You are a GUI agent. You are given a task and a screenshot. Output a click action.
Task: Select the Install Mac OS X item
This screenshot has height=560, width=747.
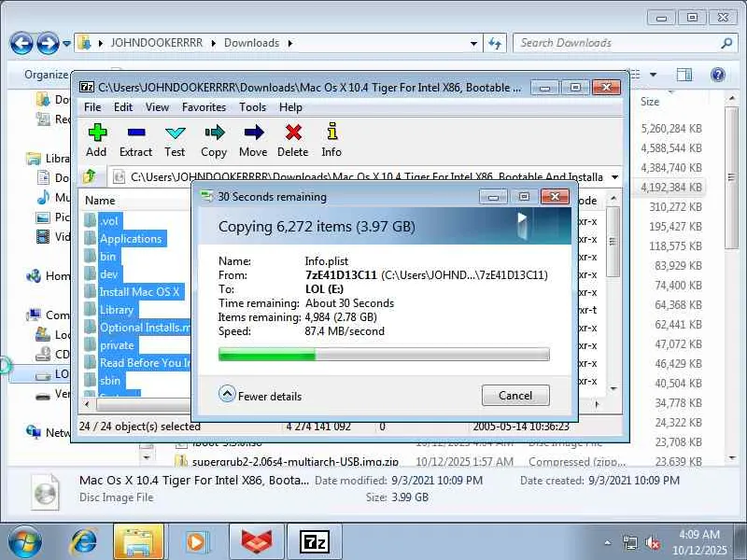139,292
